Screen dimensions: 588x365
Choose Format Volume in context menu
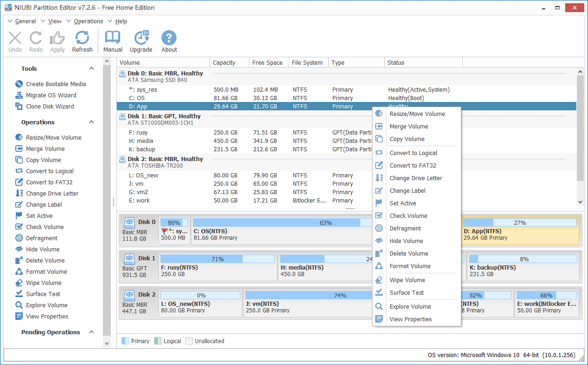pyautogui.click(x=410, y=266)
